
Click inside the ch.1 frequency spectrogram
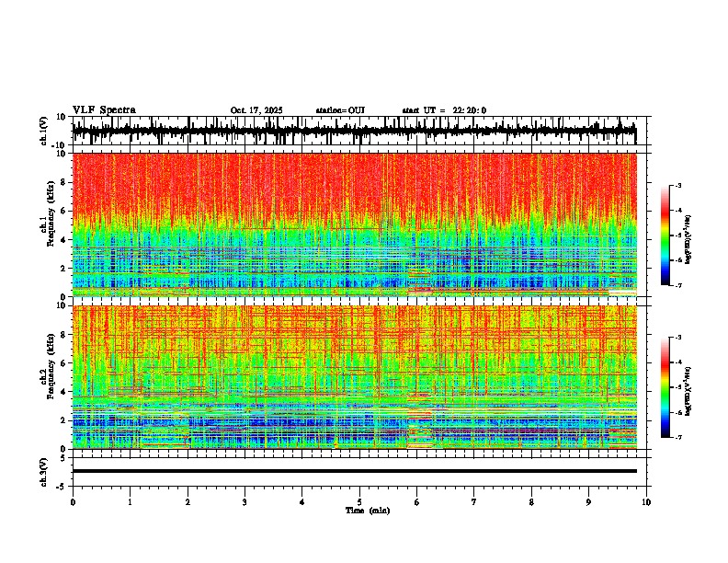pos(354,224)
